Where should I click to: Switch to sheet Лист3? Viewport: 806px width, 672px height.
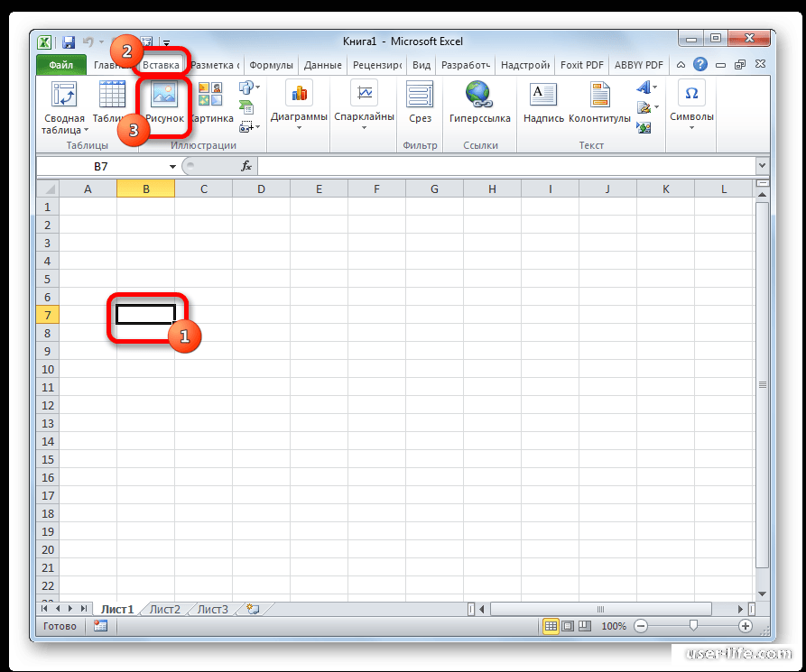click(212, 610)
